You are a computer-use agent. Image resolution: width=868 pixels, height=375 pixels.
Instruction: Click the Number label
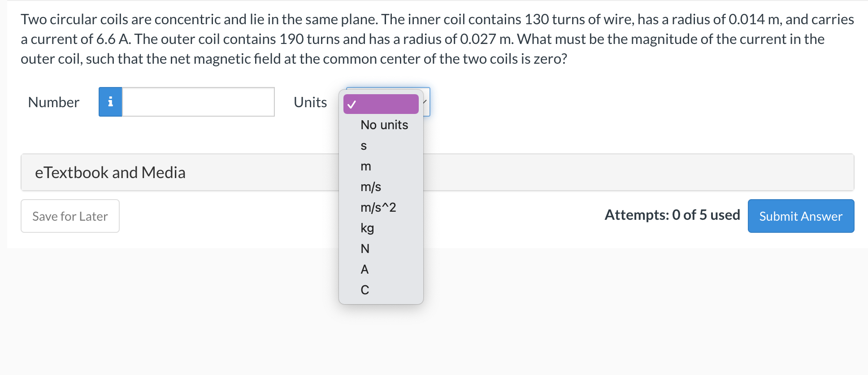[53, 102]
